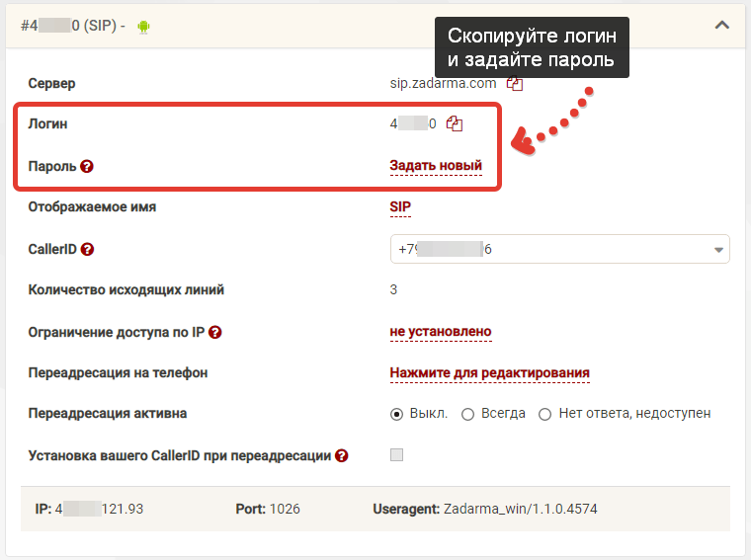Screen dimensions: 751x560
Task: Click Useragent Zadarma_win/1.1.0.4574 text
Action: coord(485,509)
